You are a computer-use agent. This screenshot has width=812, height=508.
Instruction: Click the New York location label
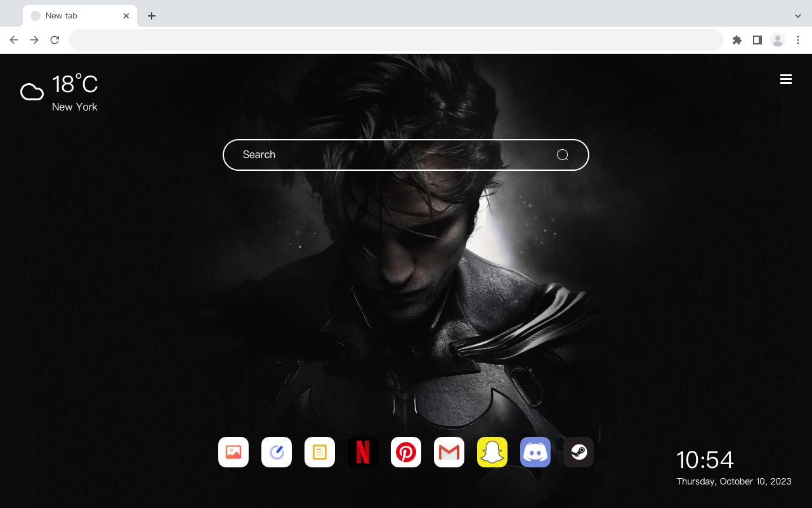pos(75,107)
